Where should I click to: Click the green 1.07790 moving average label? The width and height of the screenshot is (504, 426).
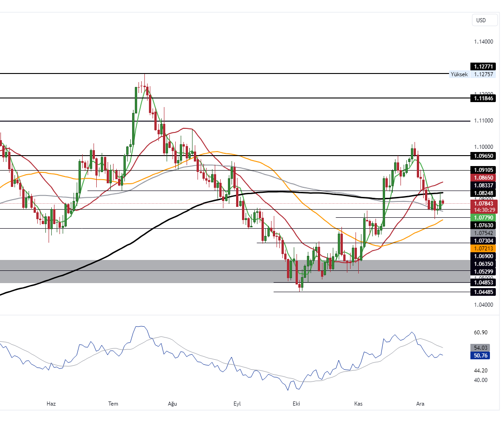[x=484, y=218]
